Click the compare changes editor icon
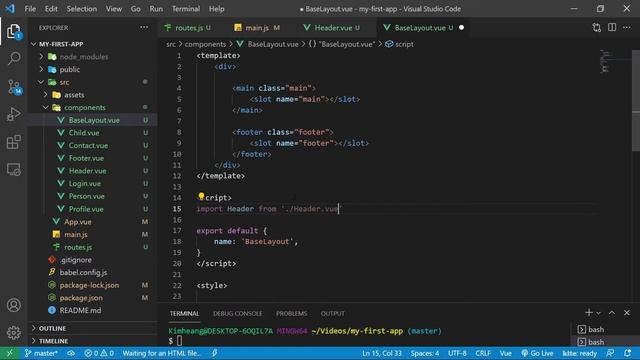 click(597, 27)
